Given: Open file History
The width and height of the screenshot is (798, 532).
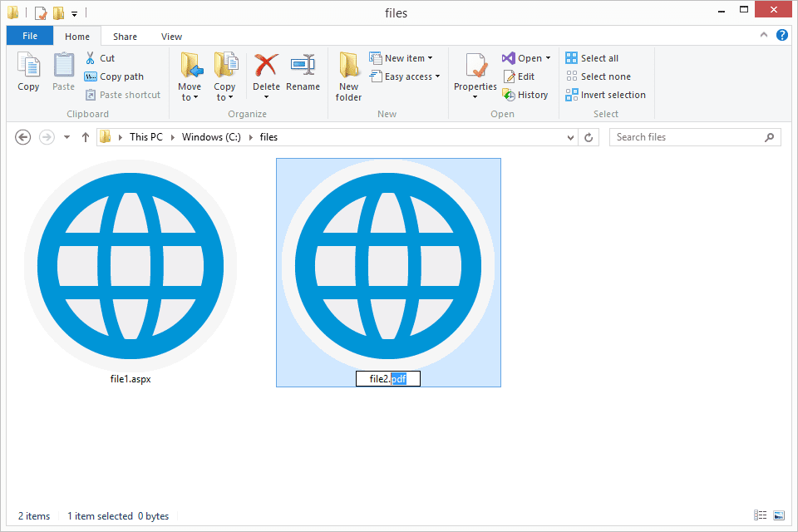Looking at the screenshot, I should coord(525,94).
